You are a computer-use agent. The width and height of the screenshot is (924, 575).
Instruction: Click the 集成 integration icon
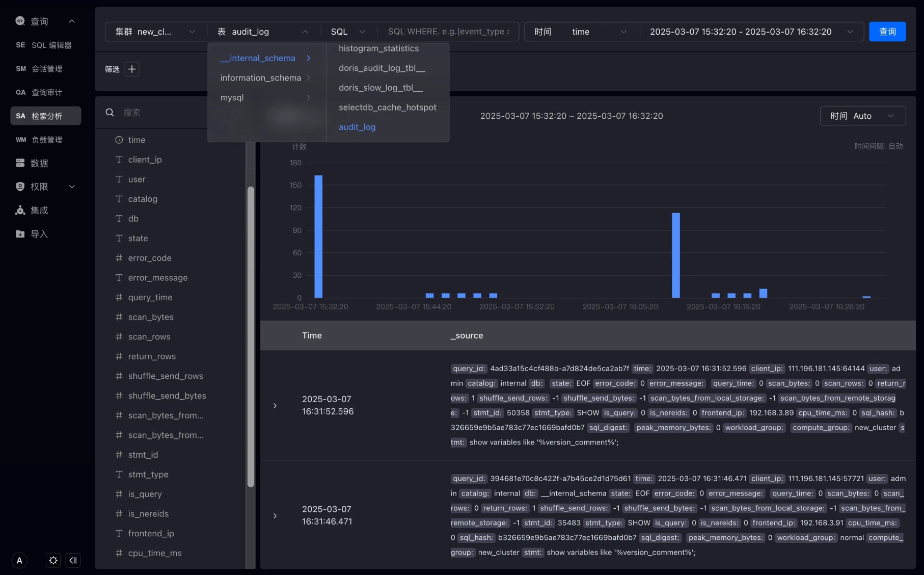[20, 210]
